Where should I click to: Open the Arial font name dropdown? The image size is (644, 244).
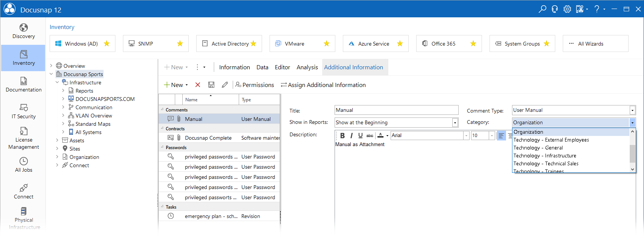tap(466, 136)
